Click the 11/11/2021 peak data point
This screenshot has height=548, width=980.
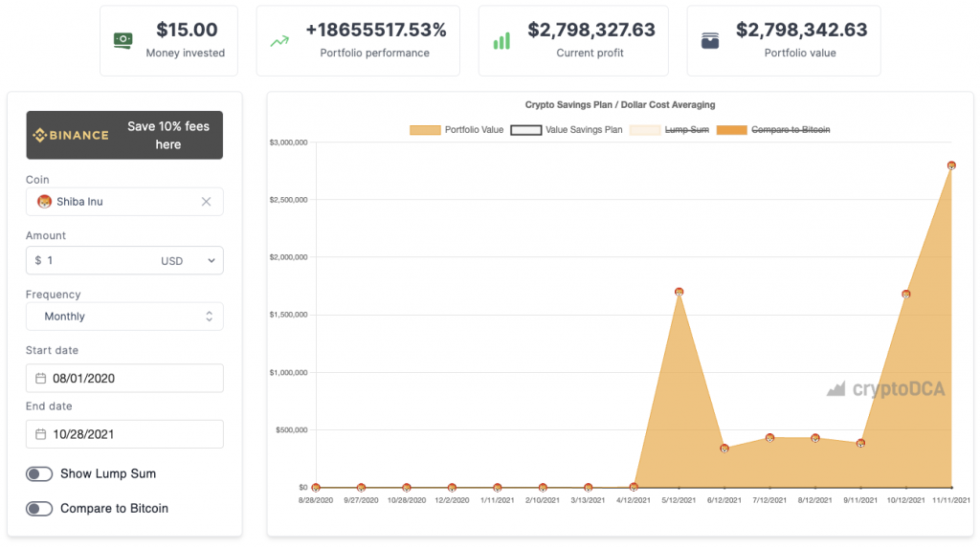[951, 165]
